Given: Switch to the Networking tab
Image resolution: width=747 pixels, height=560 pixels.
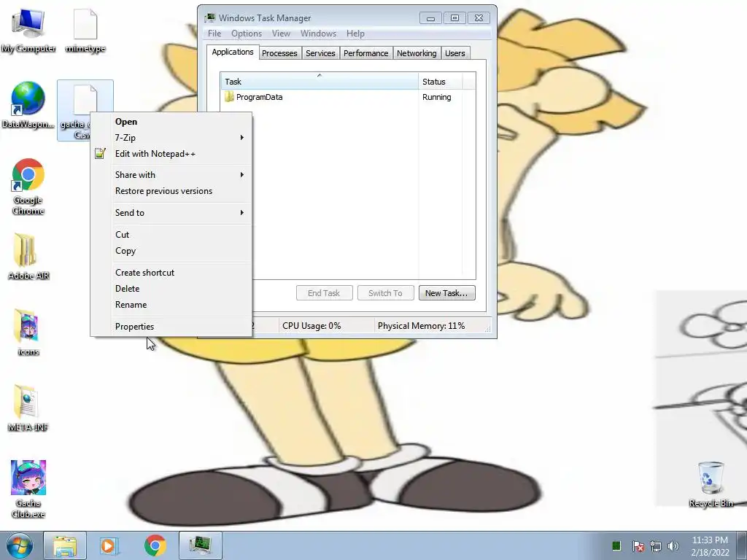Looking at the screenshot, I should click(417, 52).
